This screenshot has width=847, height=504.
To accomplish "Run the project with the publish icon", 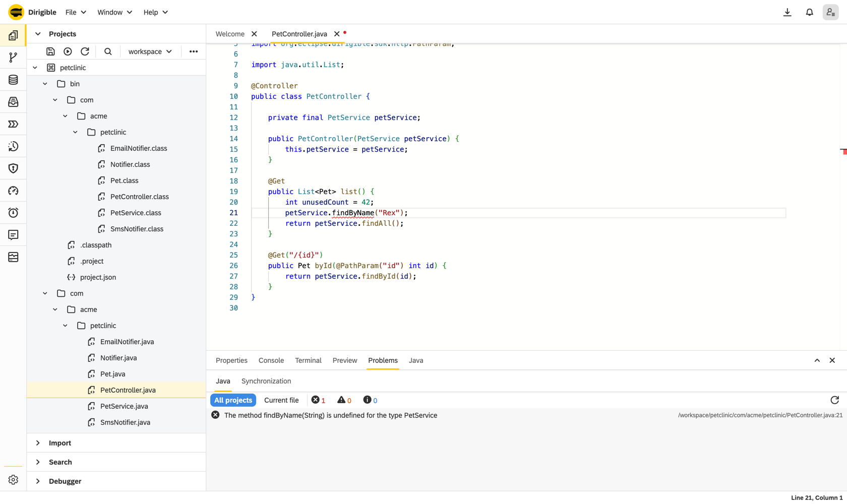I will [68, 51].
